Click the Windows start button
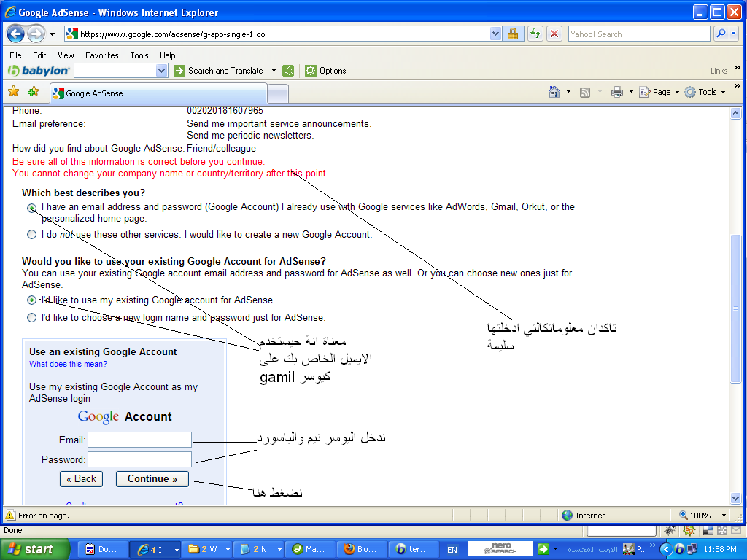 pos(34,549)
